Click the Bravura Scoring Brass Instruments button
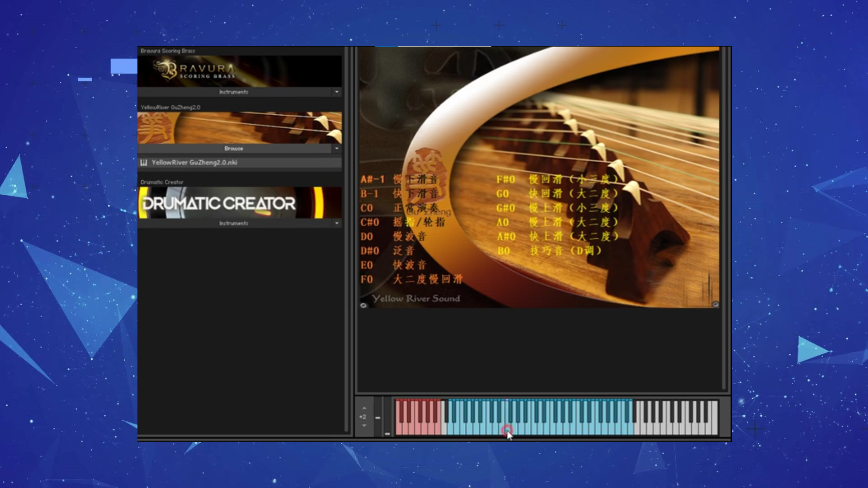The width and height of the screenshot is (868, 488). coord(234,92)
